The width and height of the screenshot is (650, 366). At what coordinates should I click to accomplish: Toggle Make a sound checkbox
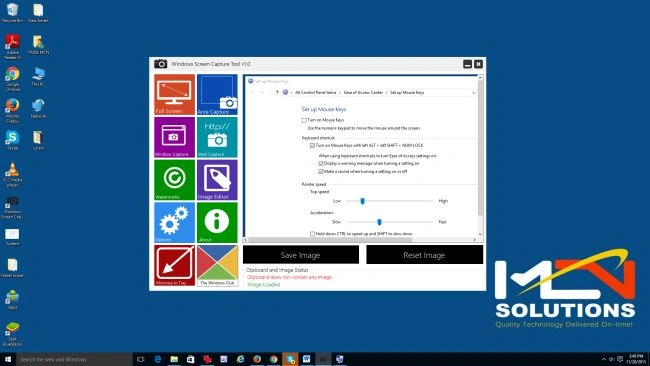[x=320, y=171]
